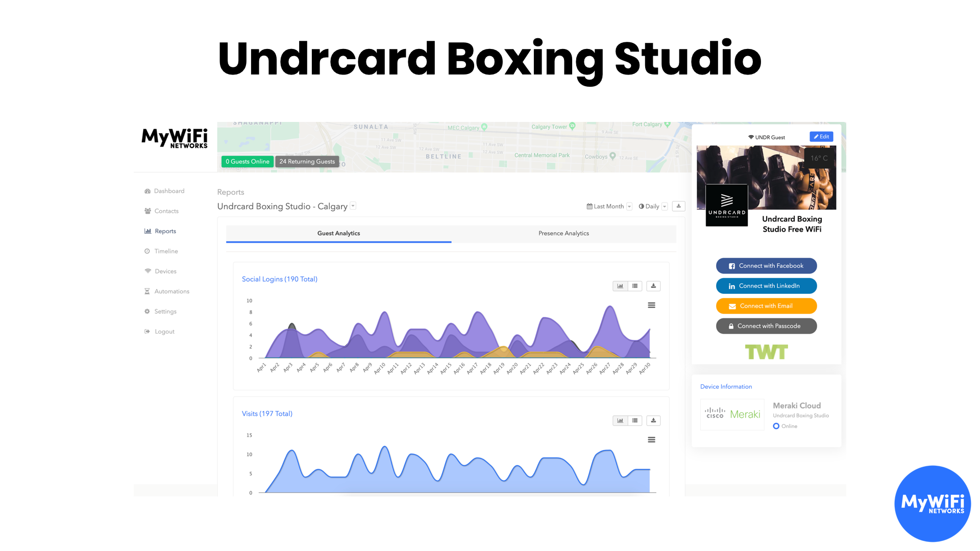The height and width of the screenshot is (551, 980).
Task: Click the Edit button for UNDR Guest
Action: point(821,137)
